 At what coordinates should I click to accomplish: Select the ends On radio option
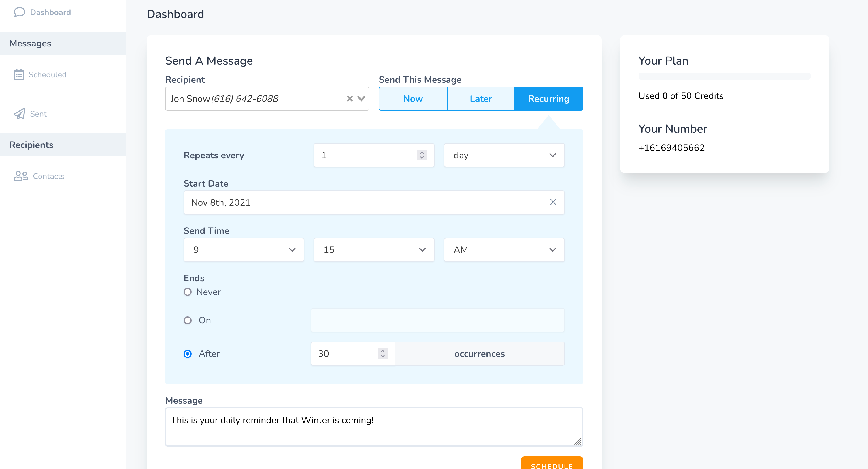click(x=188, y=320)
